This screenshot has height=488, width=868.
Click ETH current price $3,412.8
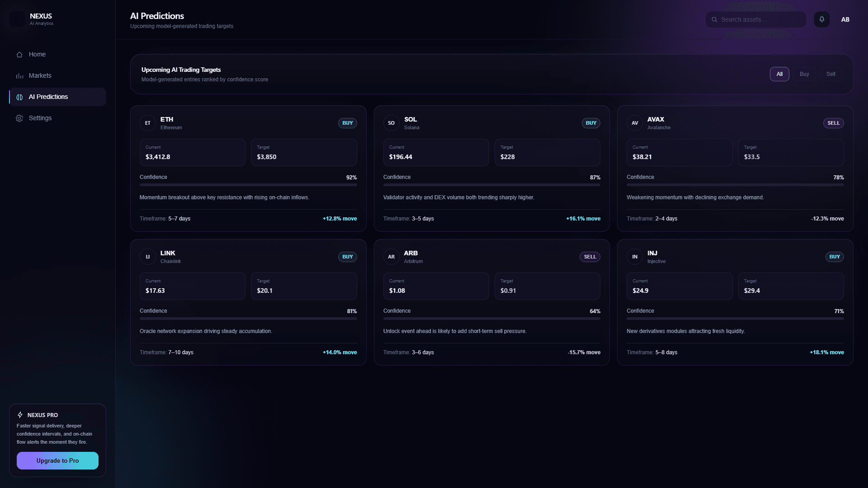[158, 157]
